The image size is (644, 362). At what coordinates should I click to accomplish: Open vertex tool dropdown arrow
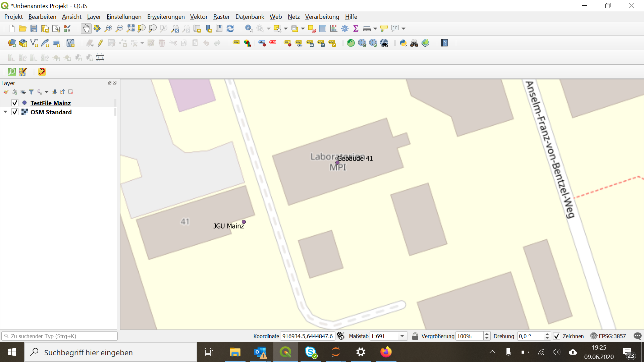142,43
